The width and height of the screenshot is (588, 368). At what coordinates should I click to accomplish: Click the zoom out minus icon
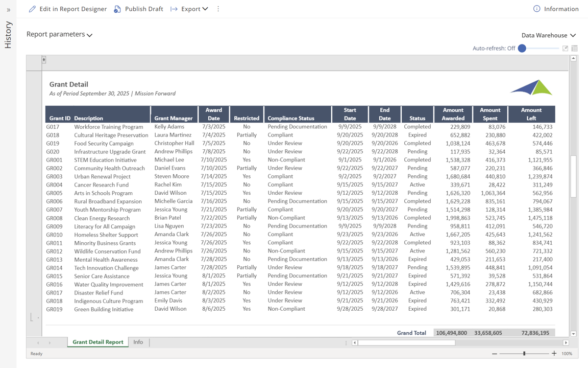(494, 354)
